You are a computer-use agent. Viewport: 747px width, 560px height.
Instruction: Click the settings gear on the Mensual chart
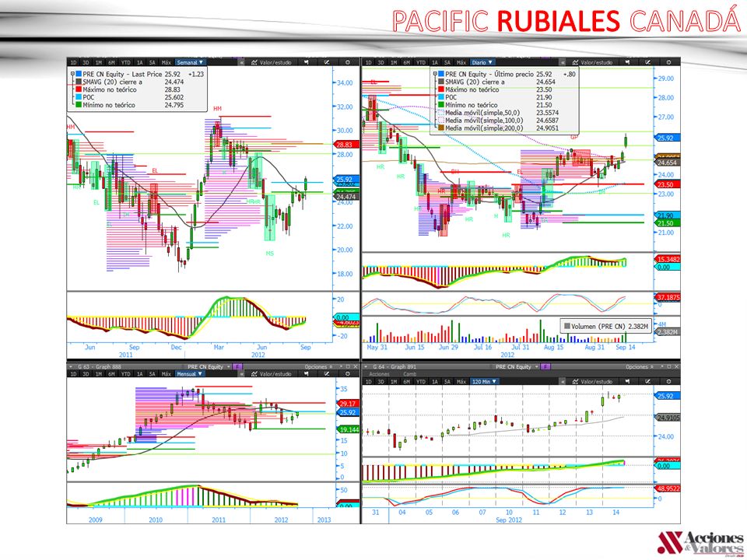pos(347,374)
